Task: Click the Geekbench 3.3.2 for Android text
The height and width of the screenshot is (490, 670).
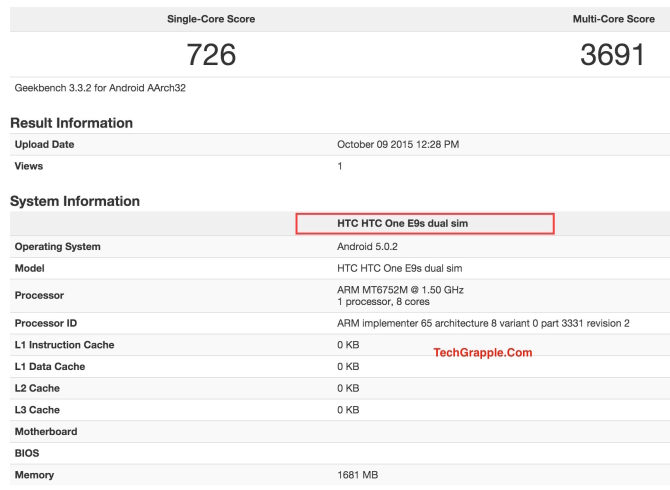Action: (x=100, y=88)
